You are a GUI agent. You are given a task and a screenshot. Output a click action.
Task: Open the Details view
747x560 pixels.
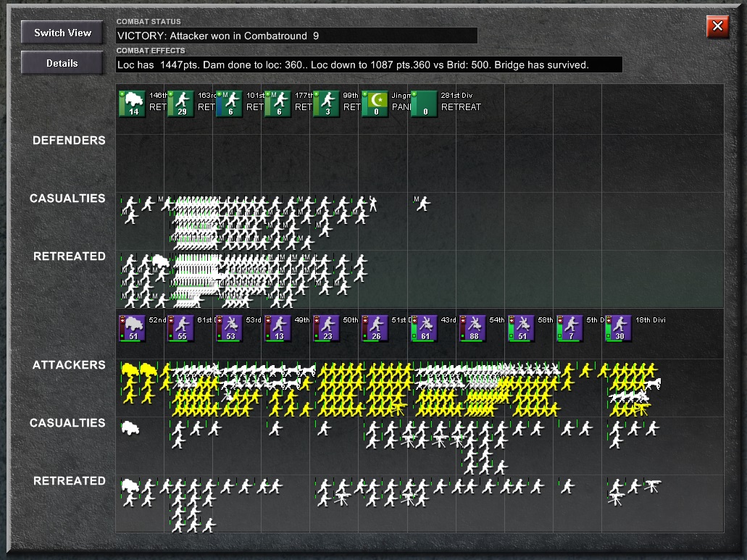coord(62,63)
